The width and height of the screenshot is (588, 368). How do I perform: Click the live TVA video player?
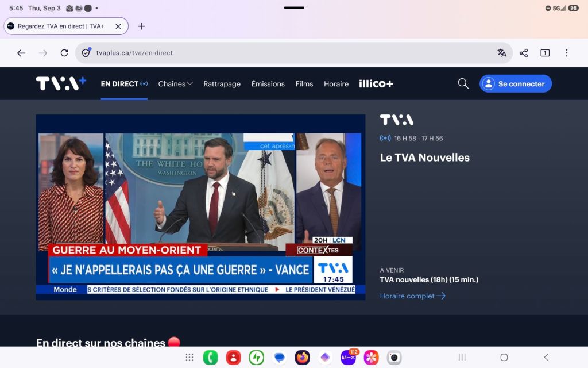[x=200, y=207]
